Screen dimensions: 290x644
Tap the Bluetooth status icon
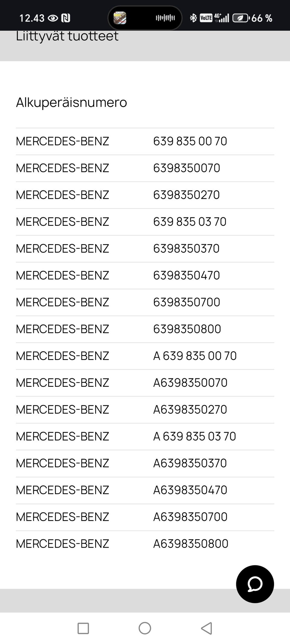193,18
